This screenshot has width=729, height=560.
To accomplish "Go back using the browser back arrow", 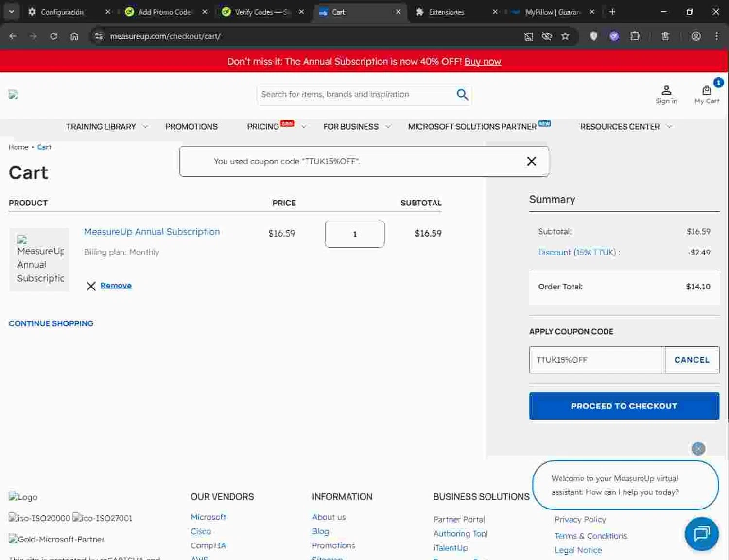I will point(13,36).
